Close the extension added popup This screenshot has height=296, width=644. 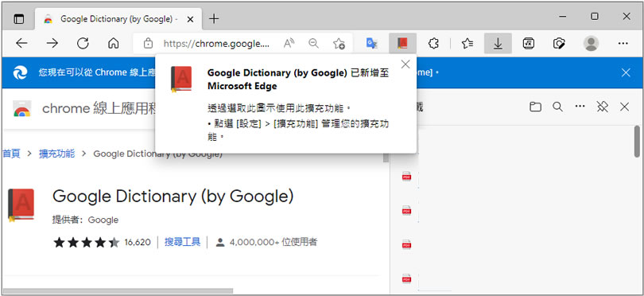405,64
